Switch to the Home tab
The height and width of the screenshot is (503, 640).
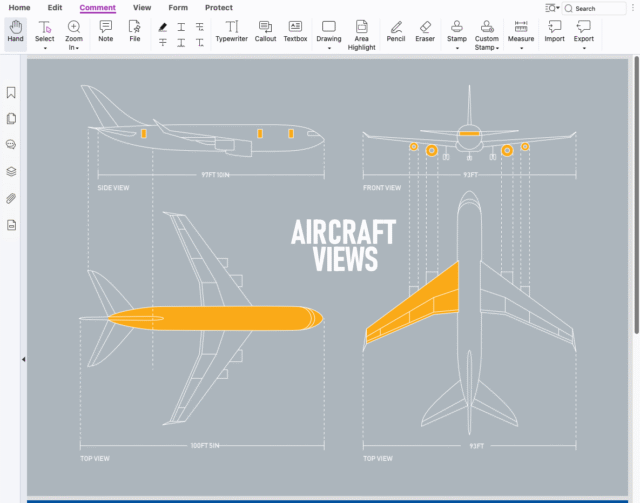[19, 7]
